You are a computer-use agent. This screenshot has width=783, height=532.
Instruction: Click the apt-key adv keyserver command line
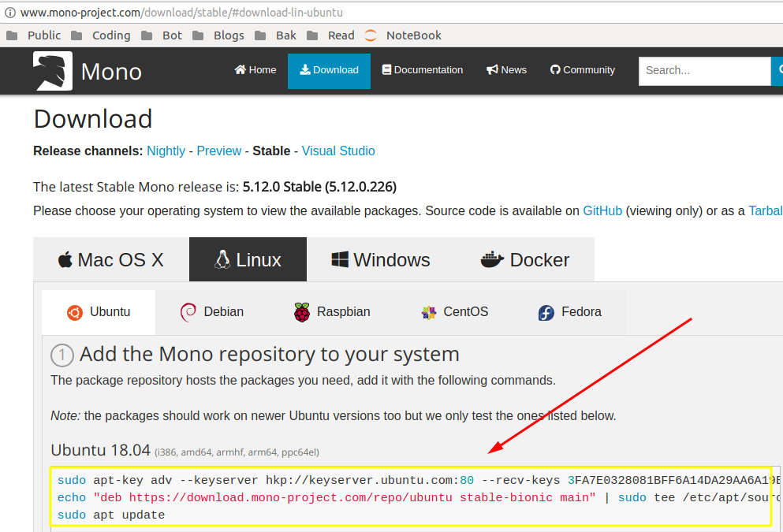[x=419, y=480]
